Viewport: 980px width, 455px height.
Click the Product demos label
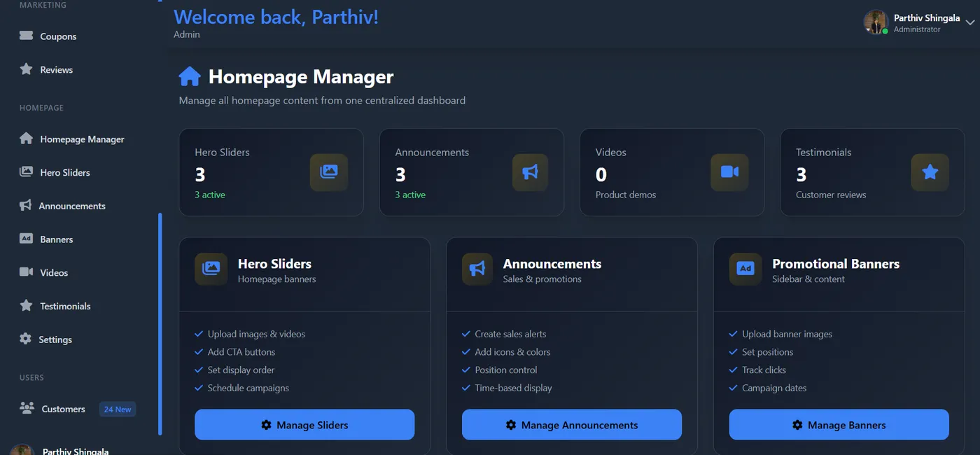[x=626, y=195]
